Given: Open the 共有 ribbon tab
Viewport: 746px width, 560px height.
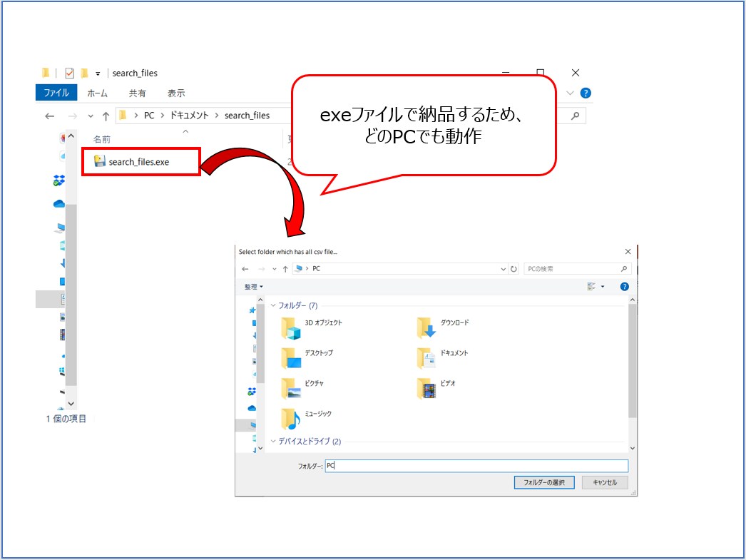Looking at the screenshot, I should [137, 93].
